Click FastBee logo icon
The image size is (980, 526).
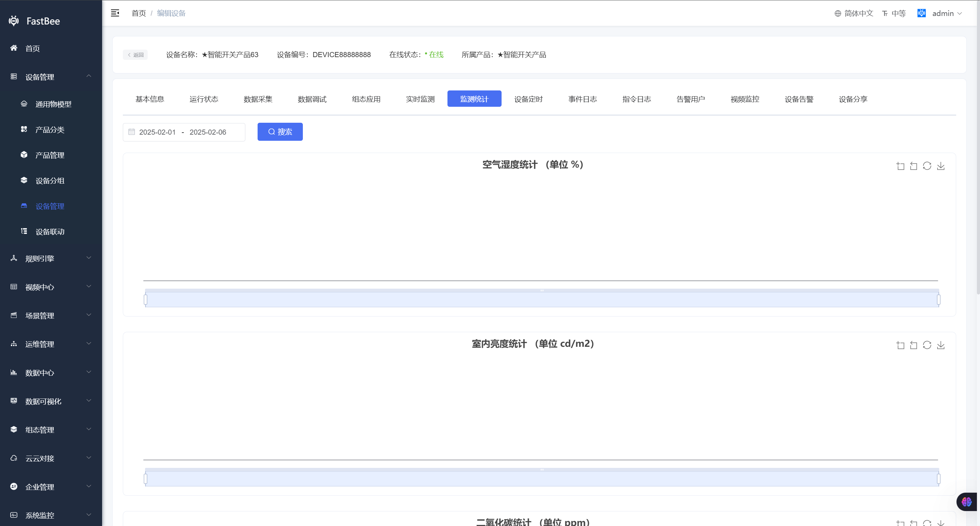click(14, 21)
